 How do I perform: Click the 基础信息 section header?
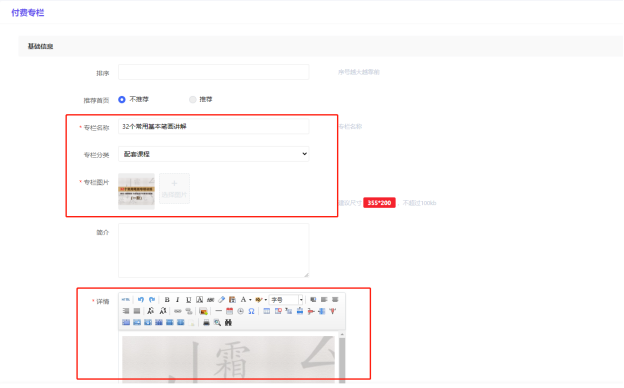click(40, 46)
